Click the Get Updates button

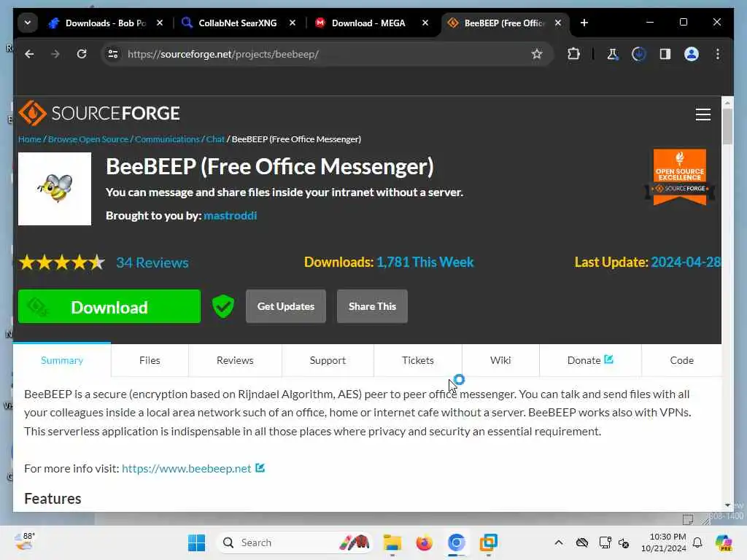click(286, 306)
